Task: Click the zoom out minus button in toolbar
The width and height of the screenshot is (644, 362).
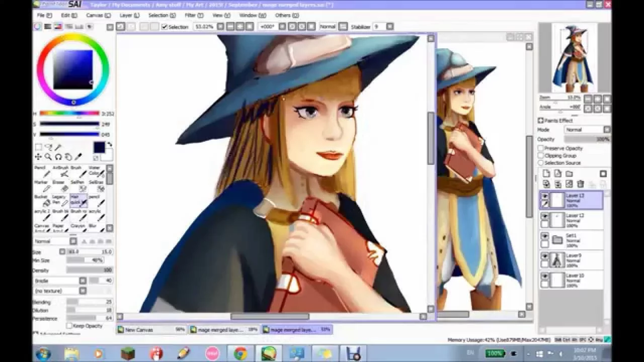Action: (x=231, y=27)
